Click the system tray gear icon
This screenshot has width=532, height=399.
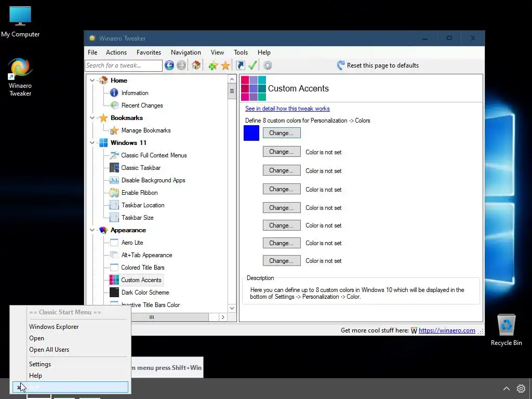521,389
